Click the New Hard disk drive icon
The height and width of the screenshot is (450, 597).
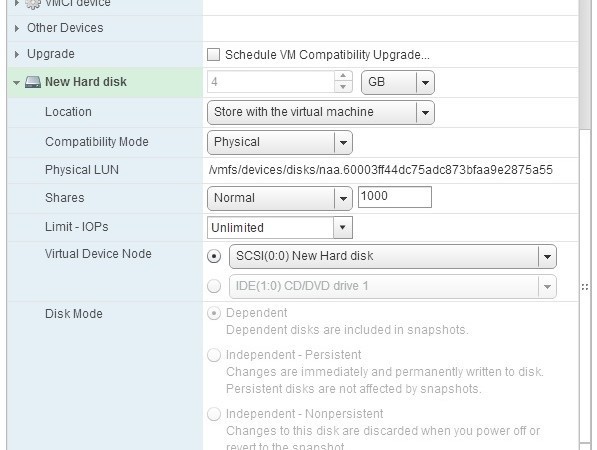[33, 82]
